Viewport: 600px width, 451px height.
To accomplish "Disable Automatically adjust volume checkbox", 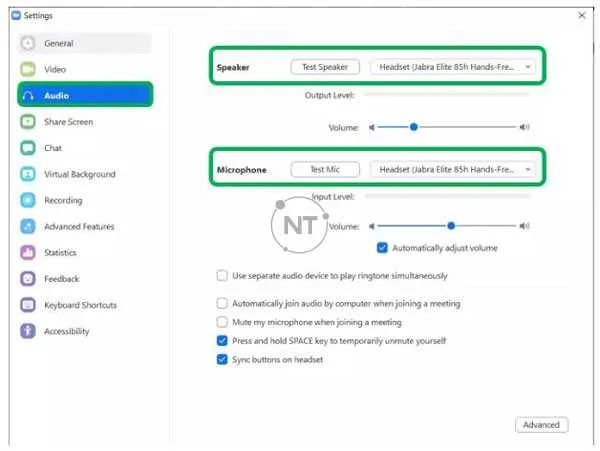I will 382,248.
